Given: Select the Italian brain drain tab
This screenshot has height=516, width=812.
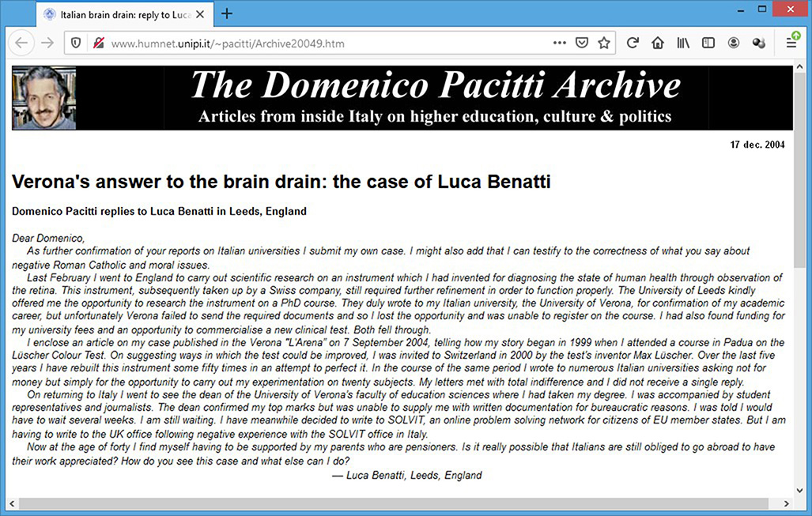Looking at the screenshot, I should pyautogui.click(x=119, y=13).
